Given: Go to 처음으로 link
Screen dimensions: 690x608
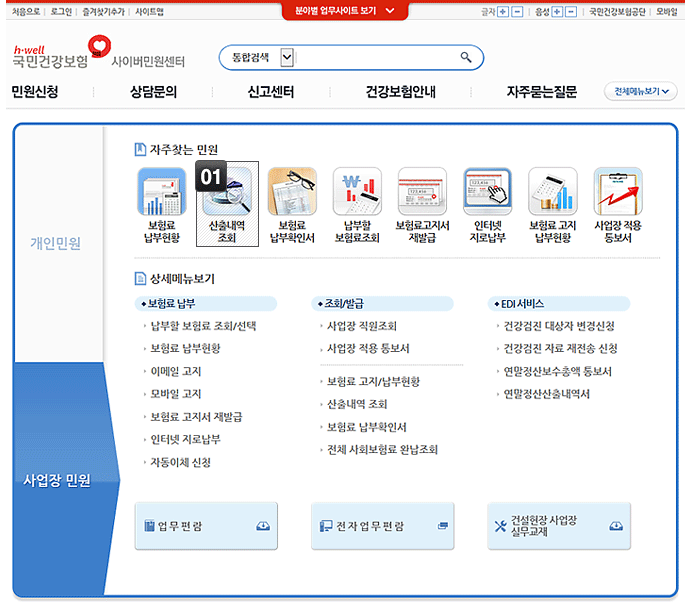Looking at the screenshot, I should click(26, 12).
